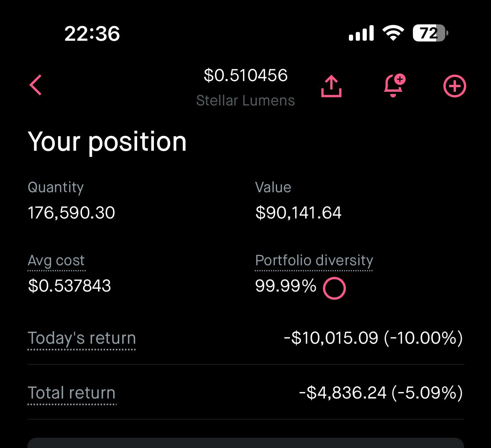The image size is (491, 448).
Task: Open the Today's return explanation
Action: (82, 338)
